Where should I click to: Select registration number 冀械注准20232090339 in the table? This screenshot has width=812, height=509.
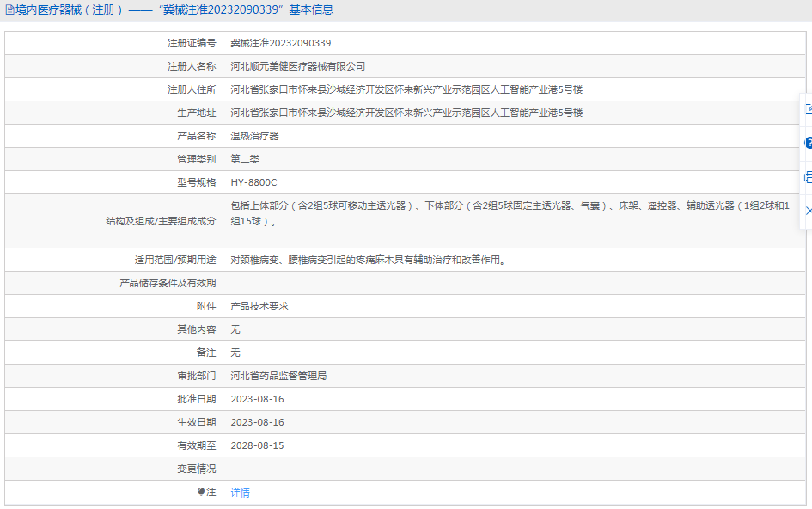[281, 43]
